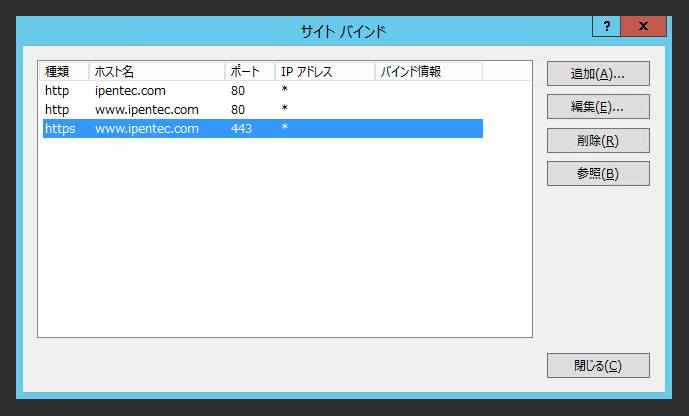Click port 80 in http www.ipentec.com row

(x=238, y=109)
